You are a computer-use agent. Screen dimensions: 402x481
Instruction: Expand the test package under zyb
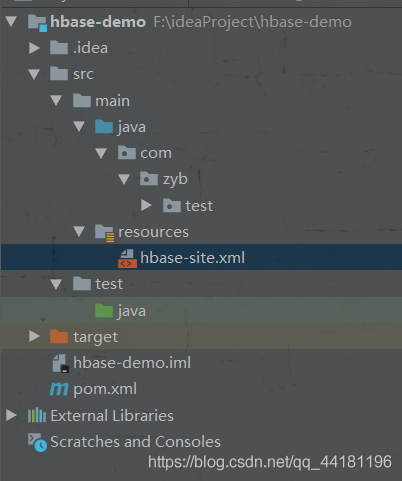click(146, 205)
